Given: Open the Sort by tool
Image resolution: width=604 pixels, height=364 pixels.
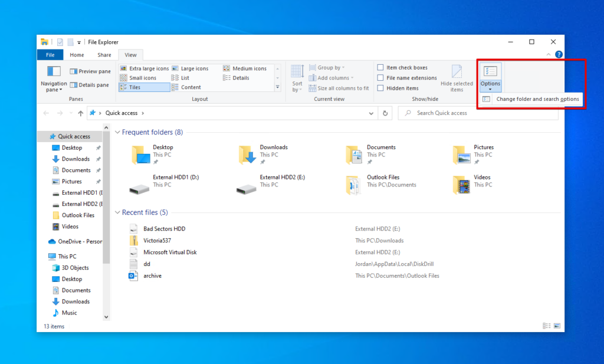Looking at the screenshot, I should coord(297,78).
